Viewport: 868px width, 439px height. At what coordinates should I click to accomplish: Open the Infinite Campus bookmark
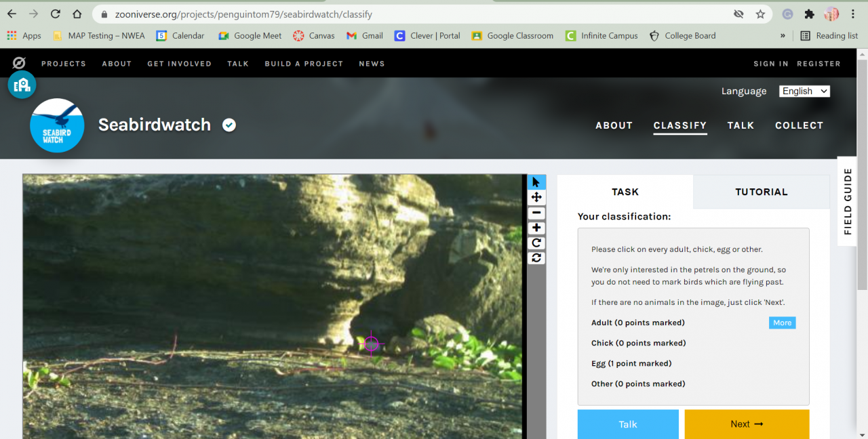tap(602, 36)
